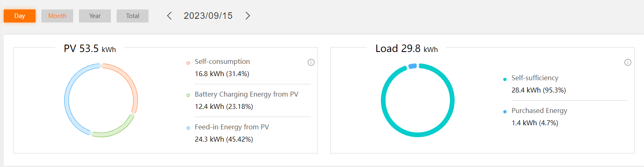Click the blue Purchased Energy legend dot
Viewport: 644px width, 167px height.
(505, 112)
